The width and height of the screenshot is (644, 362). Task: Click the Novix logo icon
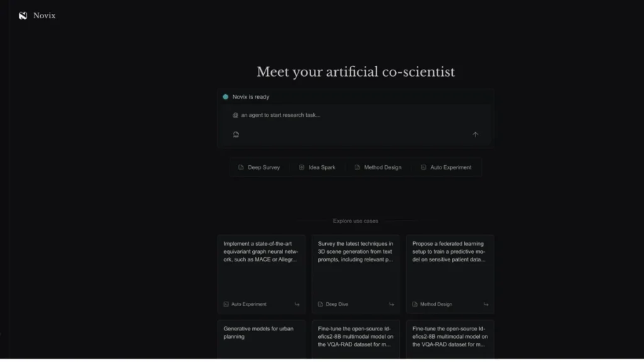[23, 16]
